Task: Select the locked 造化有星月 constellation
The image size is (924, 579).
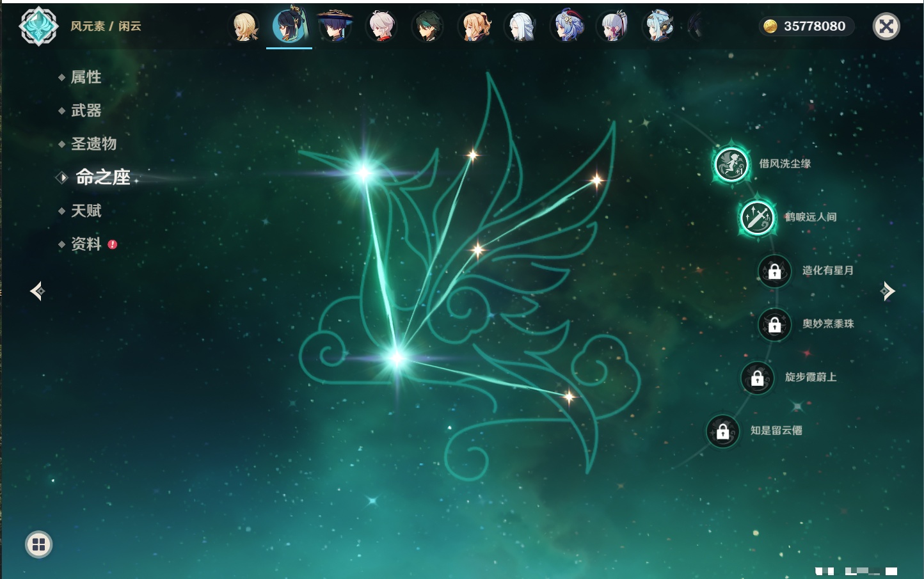Action: click(774, 271)
